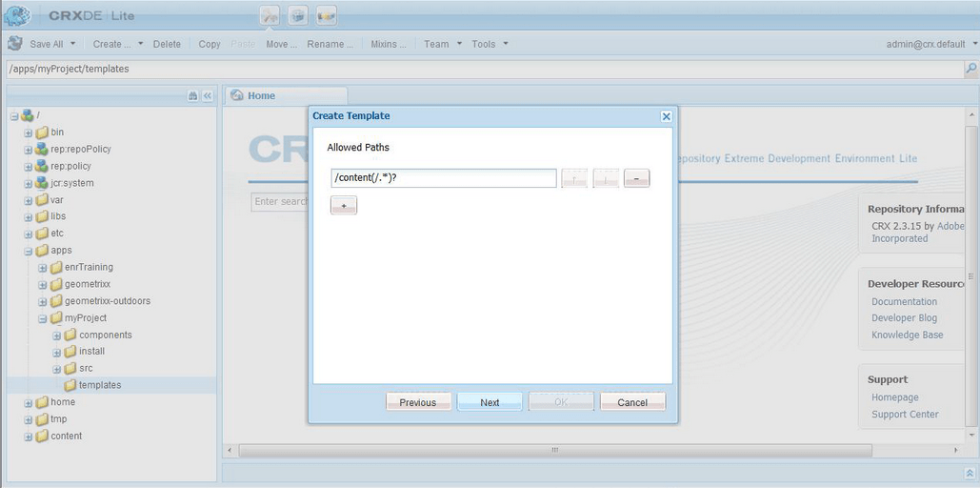
Task: Open the Team menu
Action: (x=443, y=44)
